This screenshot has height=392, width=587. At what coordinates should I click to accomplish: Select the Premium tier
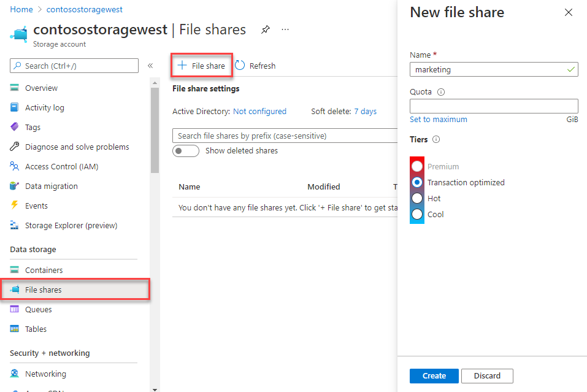[416, 166]
